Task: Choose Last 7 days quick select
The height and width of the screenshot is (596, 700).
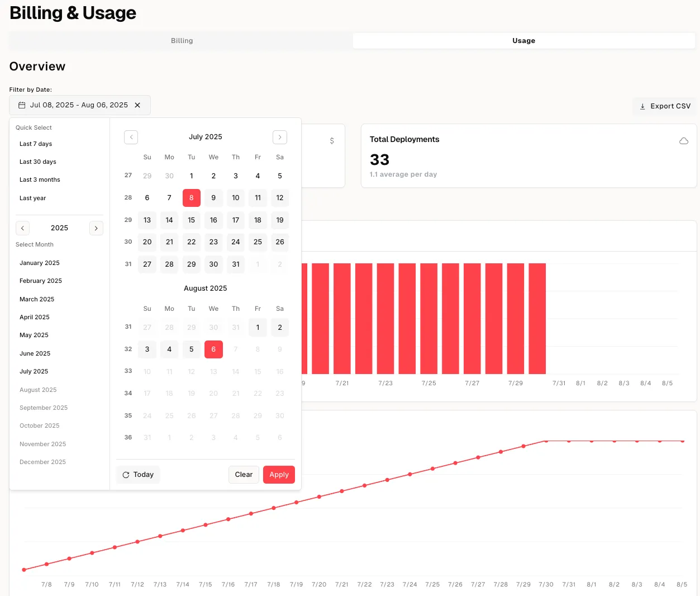Action: tap(36, 144)
